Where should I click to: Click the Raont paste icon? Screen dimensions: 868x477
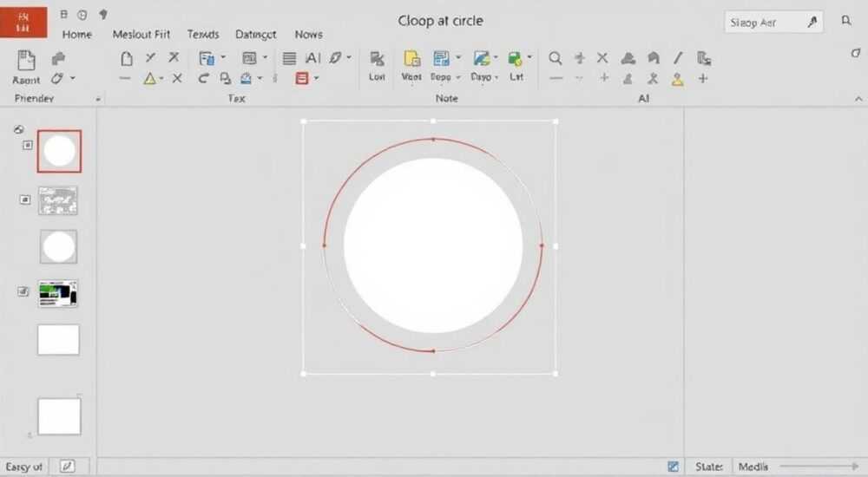click(x=26, y=60)
